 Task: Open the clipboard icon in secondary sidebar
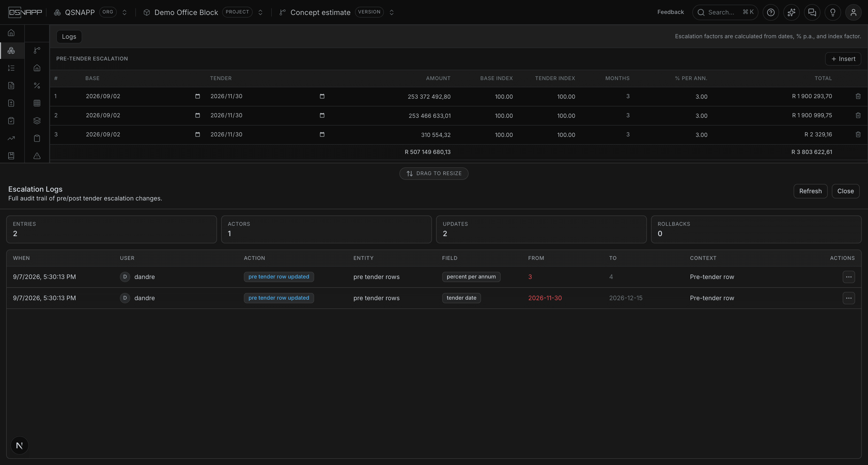click(37, 138)
